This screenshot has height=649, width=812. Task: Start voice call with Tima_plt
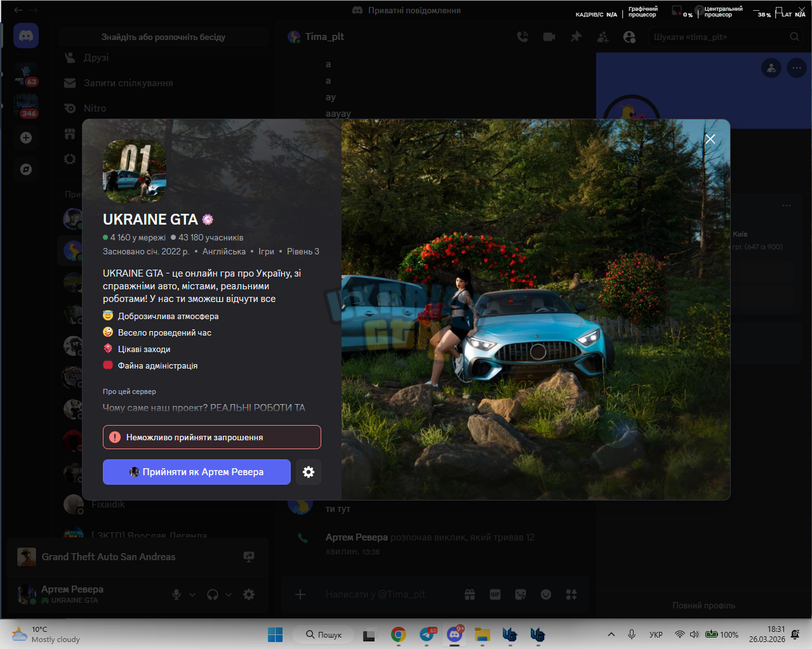522,37
